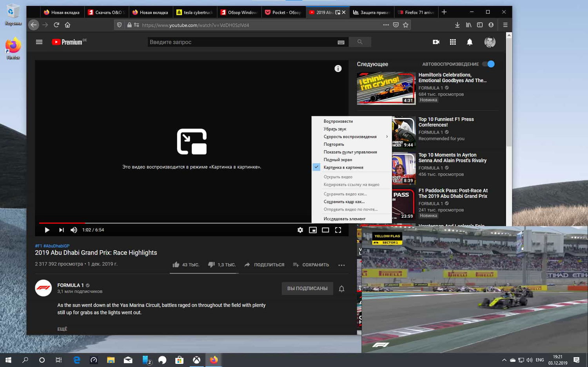Enter fullscreen via player controls icon
588x367 pixels.
click(x=338, y=230)
